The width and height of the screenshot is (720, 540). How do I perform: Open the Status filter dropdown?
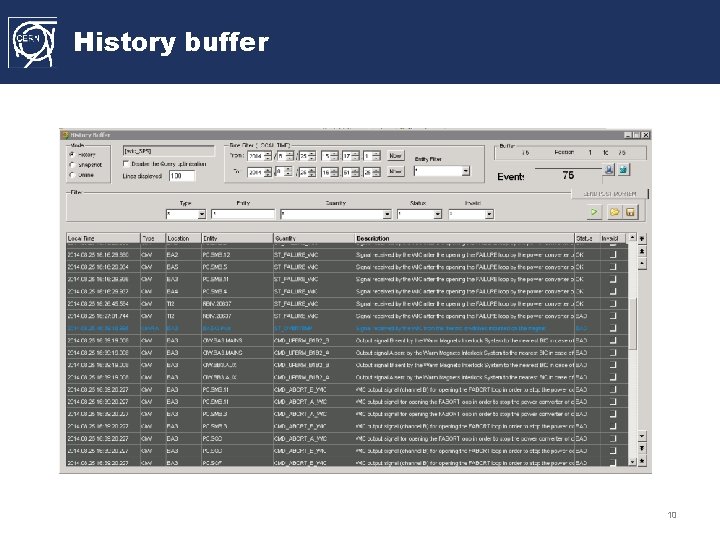point(438,214)
